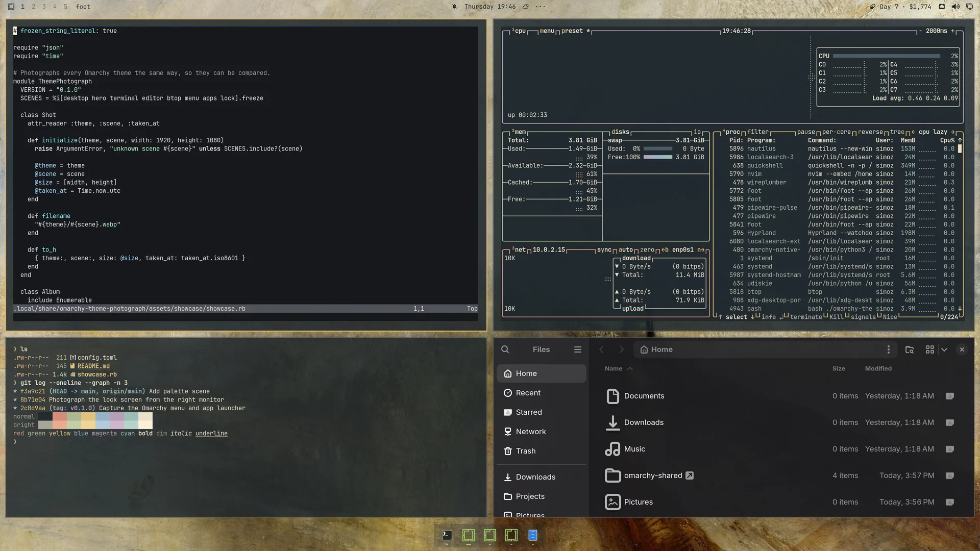
Task: Open the search icon in Files window
Action: click(505, 349)
